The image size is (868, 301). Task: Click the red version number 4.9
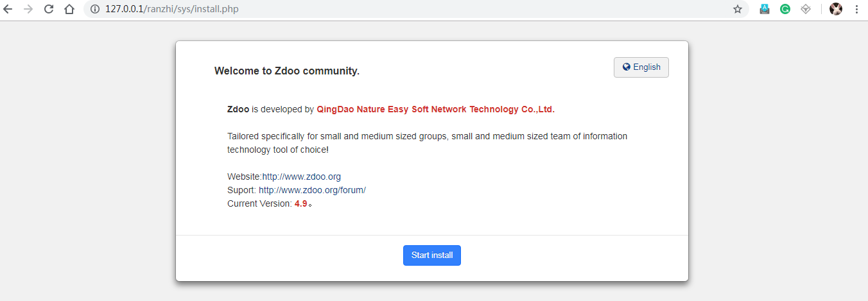point(300,204)
